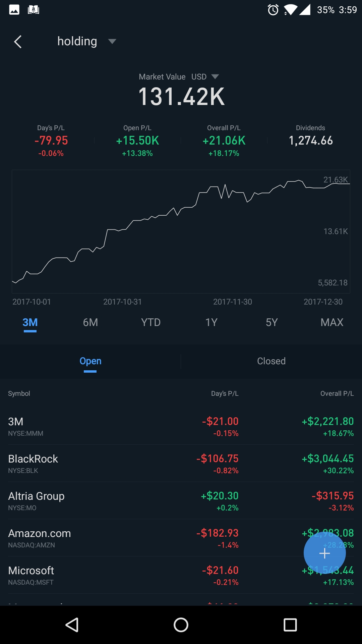This screenshot has width=362, height=644.
Task: Switch chart range to 6M
Action: point(90,322)
